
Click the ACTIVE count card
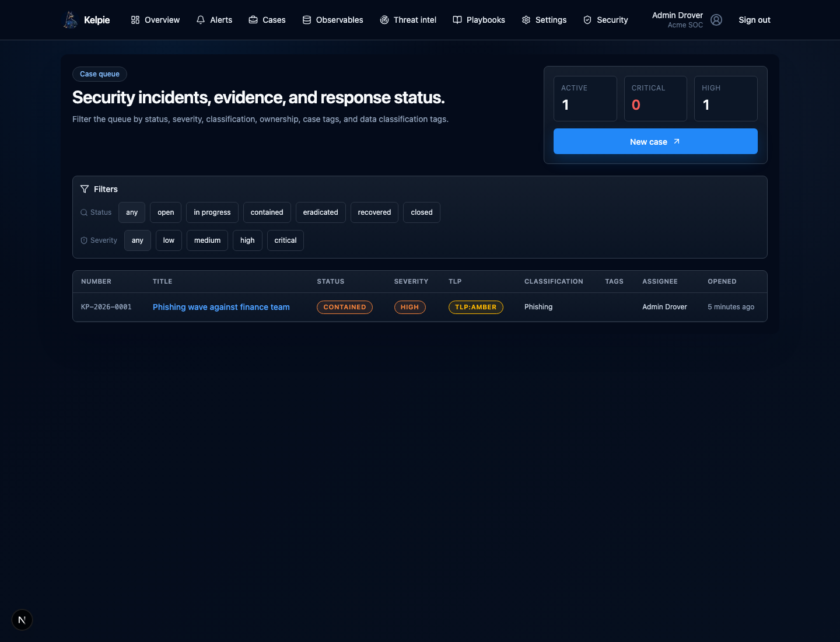585,99
